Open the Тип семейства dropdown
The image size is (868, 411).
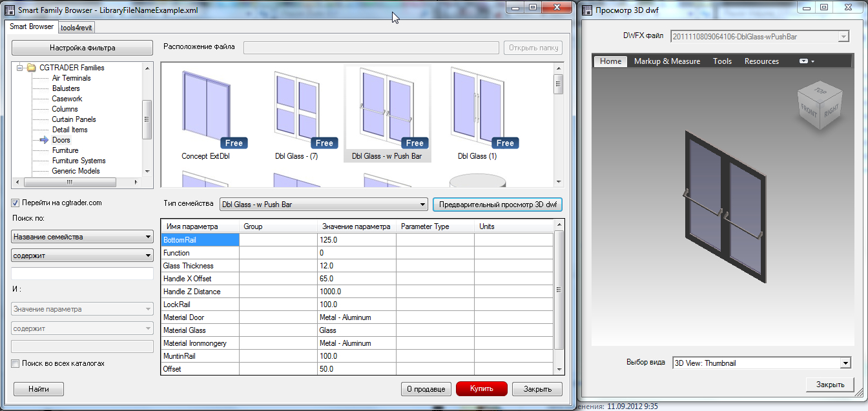tap(324, 205)
